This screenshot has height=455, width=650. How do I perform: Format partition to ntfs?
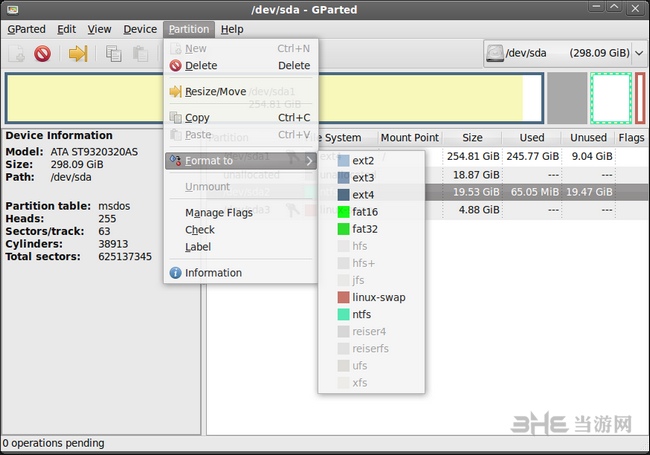tap(371, 314)
